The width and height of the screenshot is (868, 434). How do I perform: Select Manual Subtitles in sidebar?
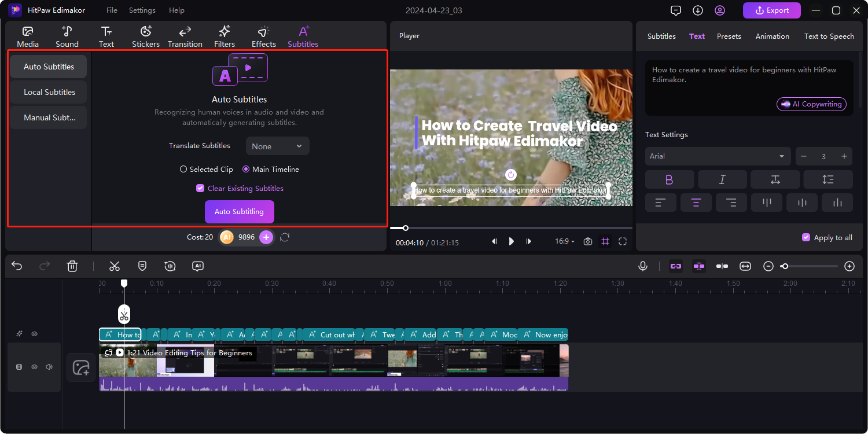[49, 117]
